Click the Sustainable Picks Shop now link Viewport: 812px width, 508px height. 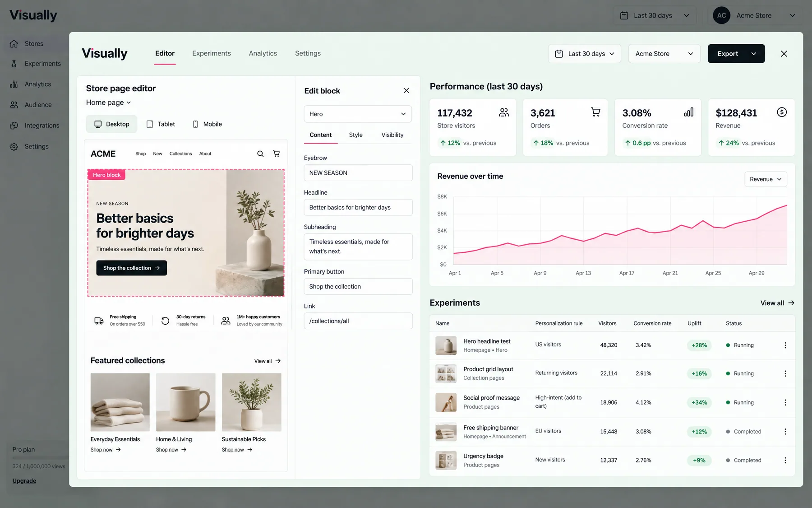point(237,450)
